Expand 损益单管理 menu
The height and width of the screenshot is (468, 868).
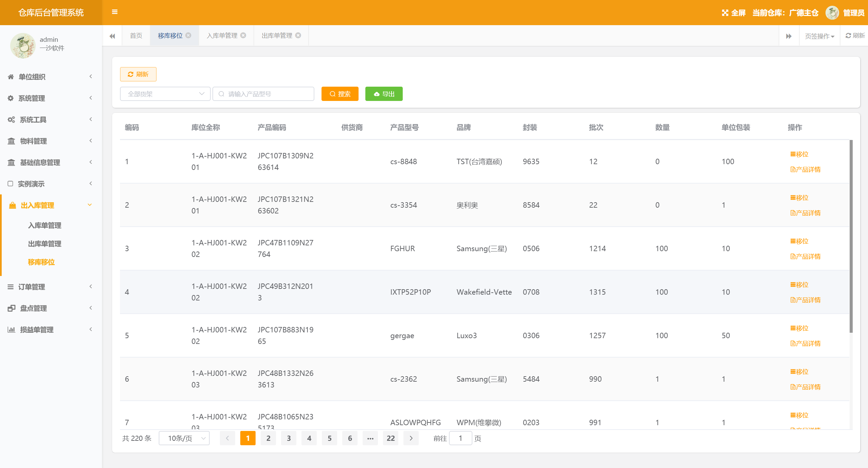tap(51, 330)
